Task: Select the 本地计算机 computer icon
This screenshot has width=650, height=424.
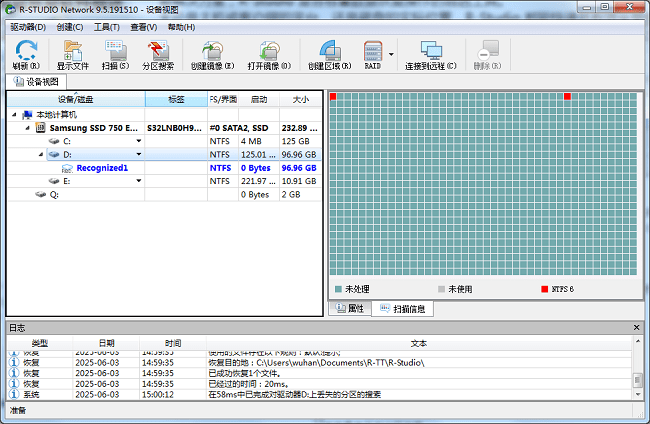Action: pyautogui.click(x=27, y=114)
